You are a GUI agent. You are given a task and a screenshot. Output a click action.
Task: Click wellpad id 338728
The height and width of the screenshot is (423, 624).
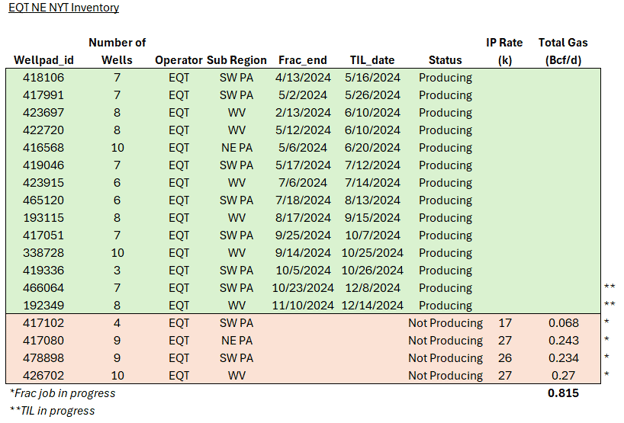tap(43, 253)
